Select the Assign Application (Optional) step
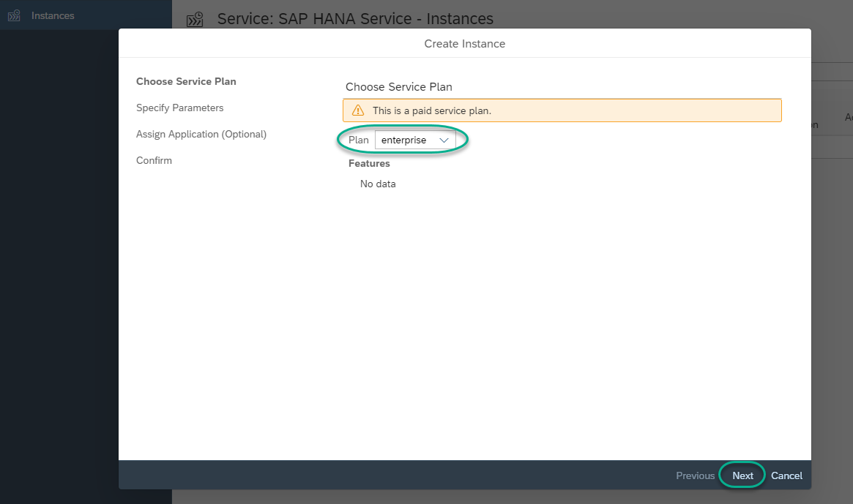 coord(201,134)
